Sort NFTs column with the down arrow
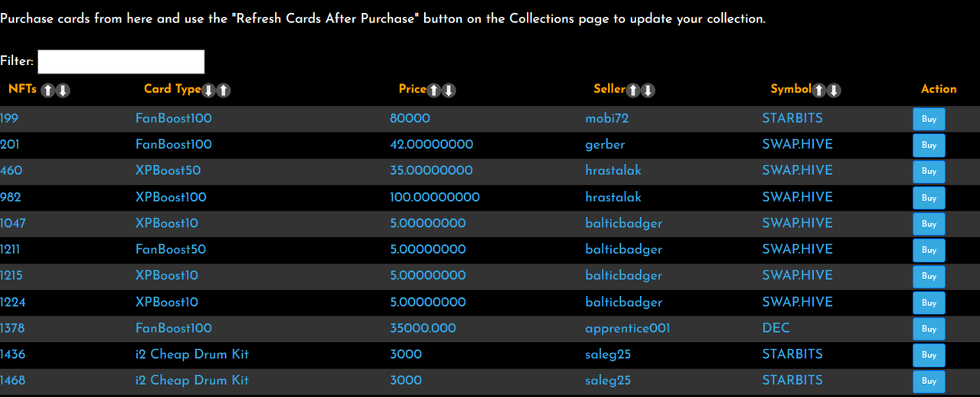Viewport: 980px width, 397px height. click(63, 90)
